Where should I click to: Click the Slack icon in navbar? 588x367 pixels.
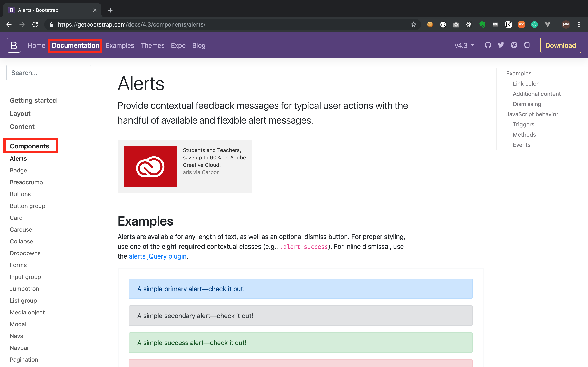pos(514,45)
